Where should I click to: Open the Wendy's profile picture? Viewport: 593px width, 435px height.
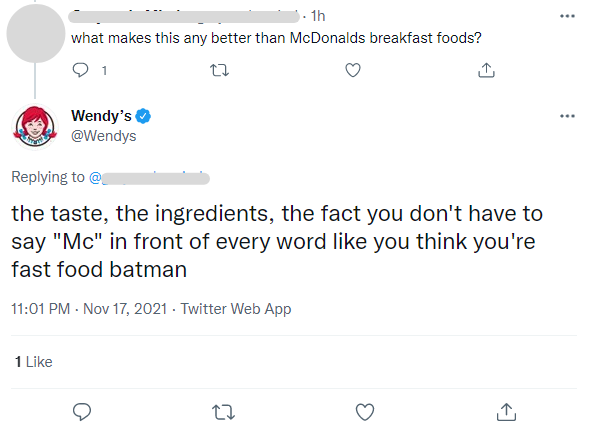click(35, 127)
